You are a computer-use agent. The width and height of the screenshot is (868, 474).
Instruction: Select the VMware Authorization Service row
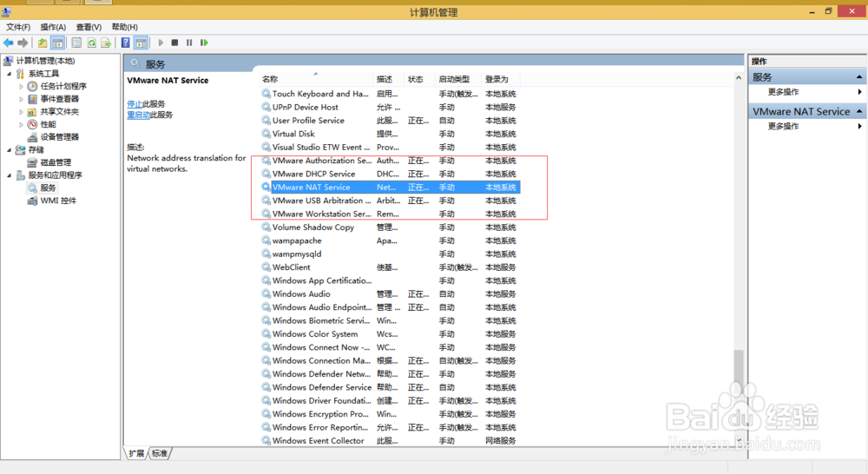point(390,161)
